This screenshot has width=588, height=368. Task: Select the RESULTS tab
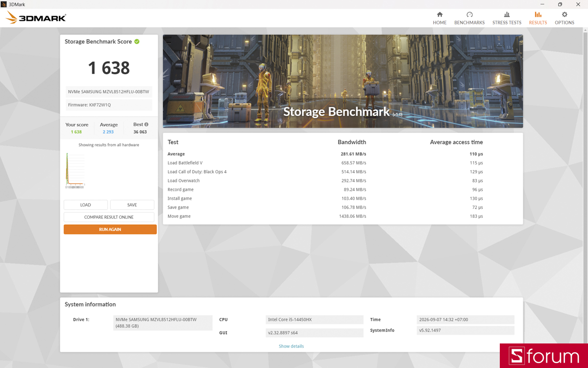[x=538, y=18]
